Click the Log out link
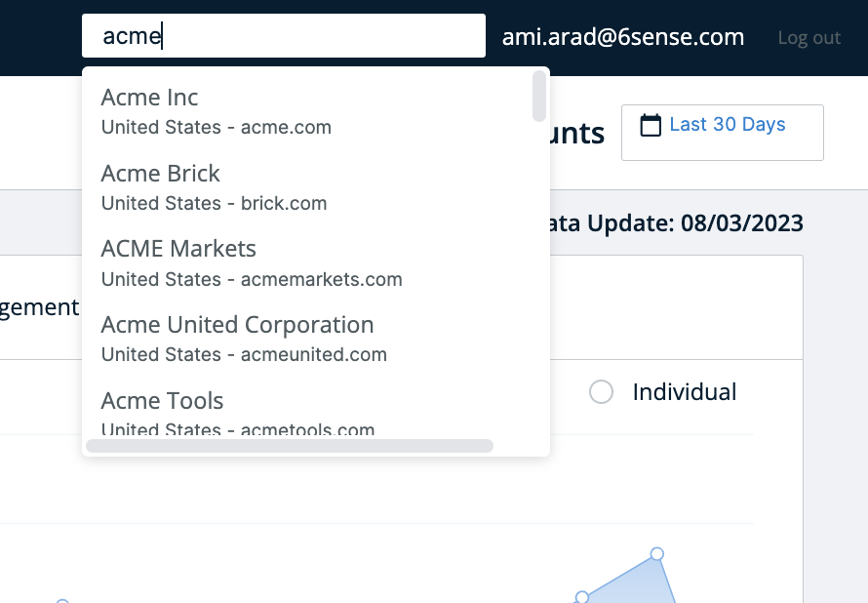The width and height of the screenshot is (868, 603). click(x=809, y=38)
